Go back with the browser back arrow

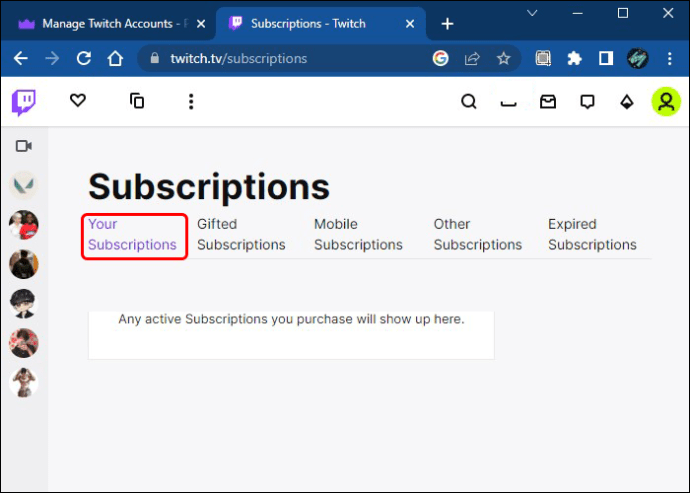coord(21,58)
